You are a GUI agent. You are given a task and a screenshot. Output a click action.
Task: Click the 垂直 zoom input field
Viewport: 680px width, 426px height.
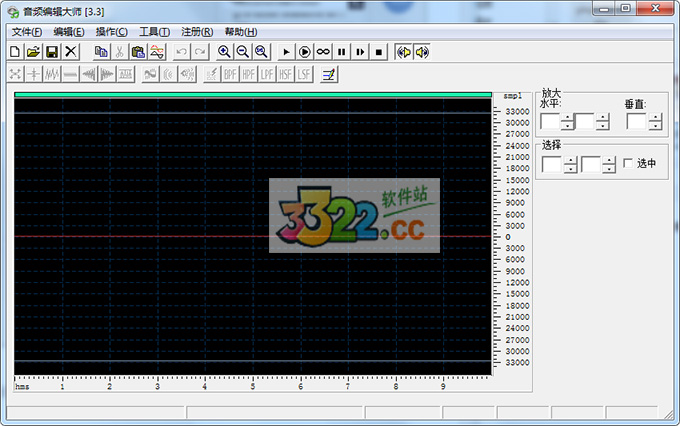coord(636,122)
